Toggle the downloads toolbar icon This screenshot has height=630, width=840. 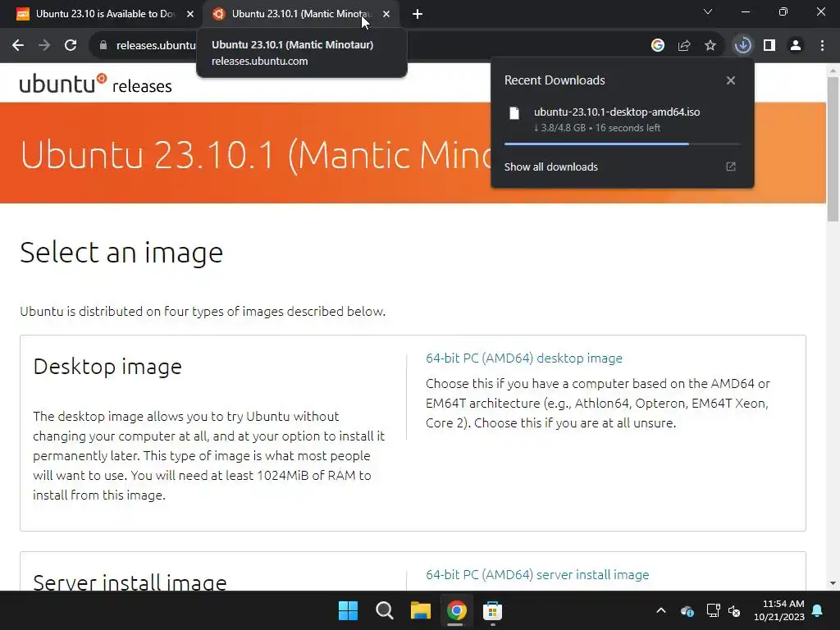click(743, 46)
